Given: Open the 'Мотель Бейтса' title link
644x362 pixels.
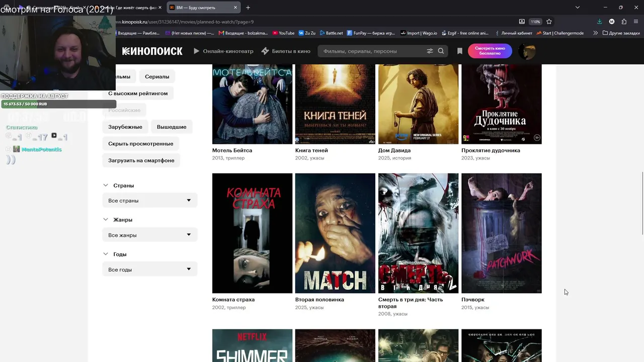Looking at the screenshot, I should click(x=232, y=150).
